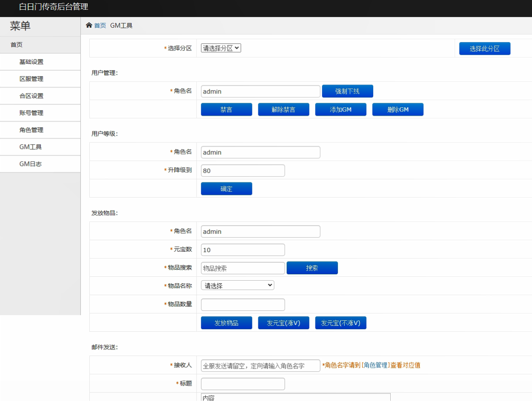Open 角色管理 in the sidebar menu
This screenshot has width=532, height=401.
[x=40, y=130]
